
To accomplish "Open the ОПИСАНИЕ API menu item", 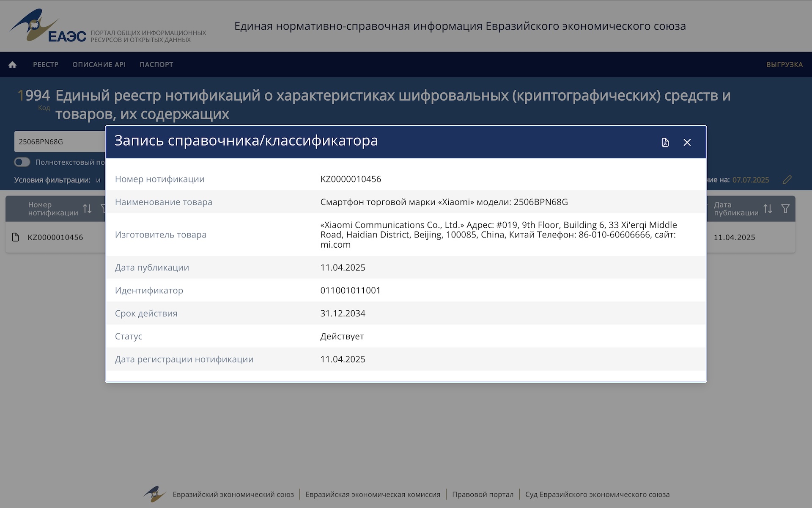I will (99, 64).
